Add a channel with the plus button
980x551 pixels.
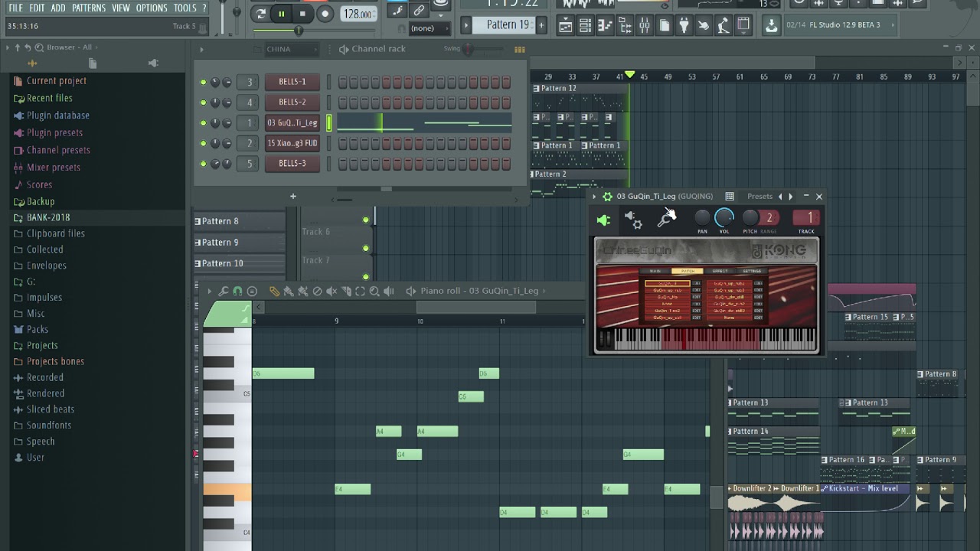(x=292, y=197)
